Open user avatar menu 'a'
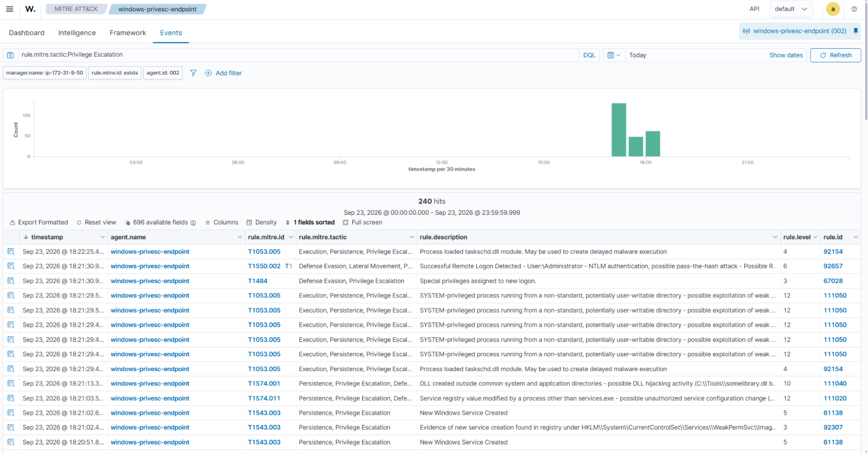This screenshot has height=454, width=868. pos(833,9)
